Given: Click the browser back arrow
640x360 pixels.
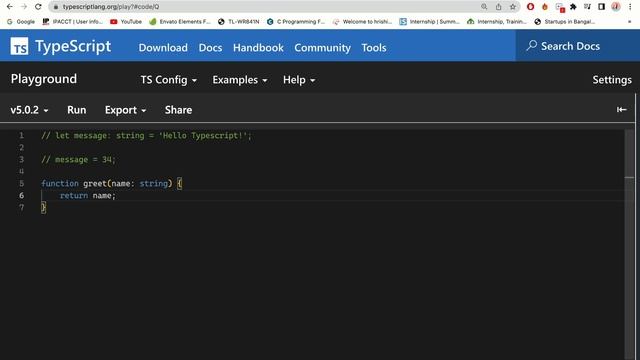Looking at the screenshot, I should point(10,7).
